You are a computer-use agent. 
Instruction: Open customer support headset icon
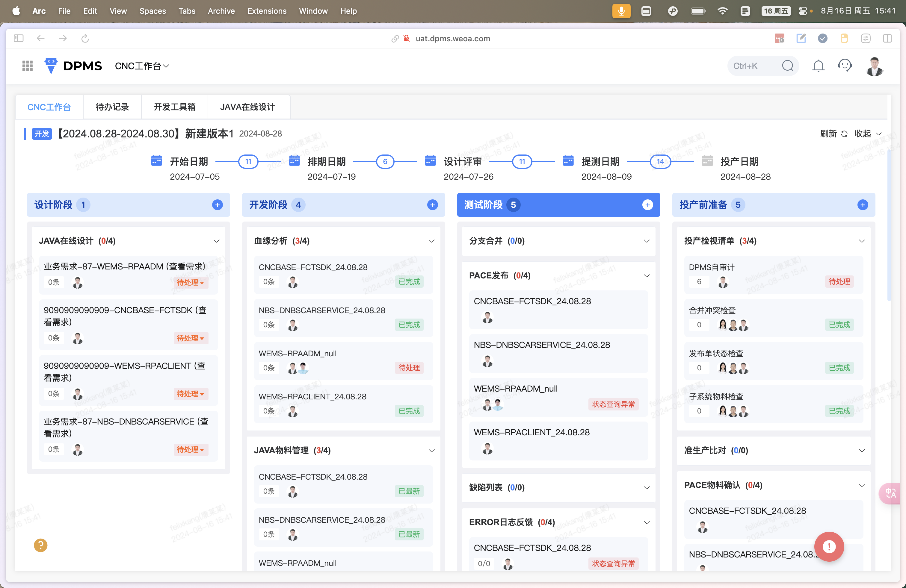[x=844, y=66]
